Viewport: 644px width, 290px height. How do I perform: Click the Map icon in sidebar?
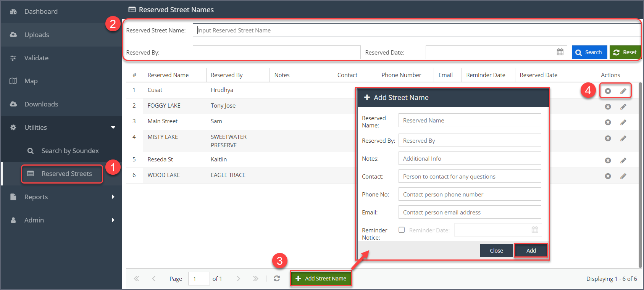point(13,81)
